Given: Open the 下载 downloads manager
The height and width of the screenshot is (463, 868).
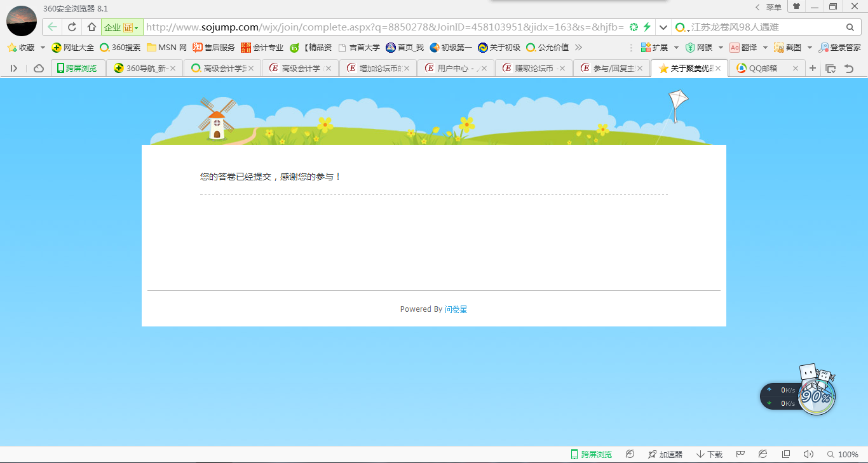Looking at the screenshot, I should tap(710, 454).
